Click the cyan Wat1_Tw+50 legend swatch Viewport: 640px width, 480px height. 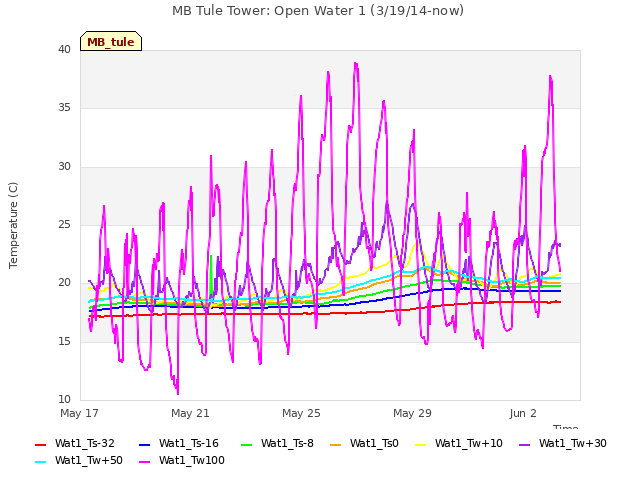(40, 462)
